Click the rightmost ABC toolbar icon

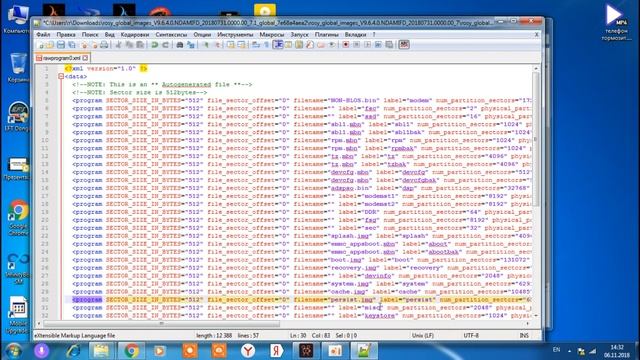point(404,45)
